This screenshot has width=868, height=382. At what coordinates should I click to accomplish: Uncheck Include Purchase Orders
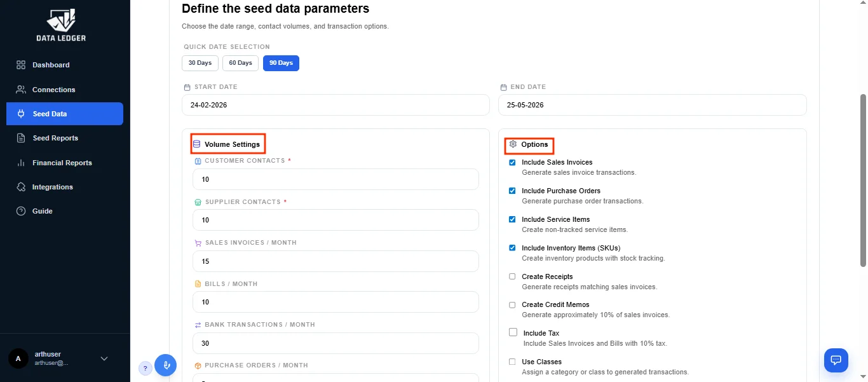pos(512,191)
